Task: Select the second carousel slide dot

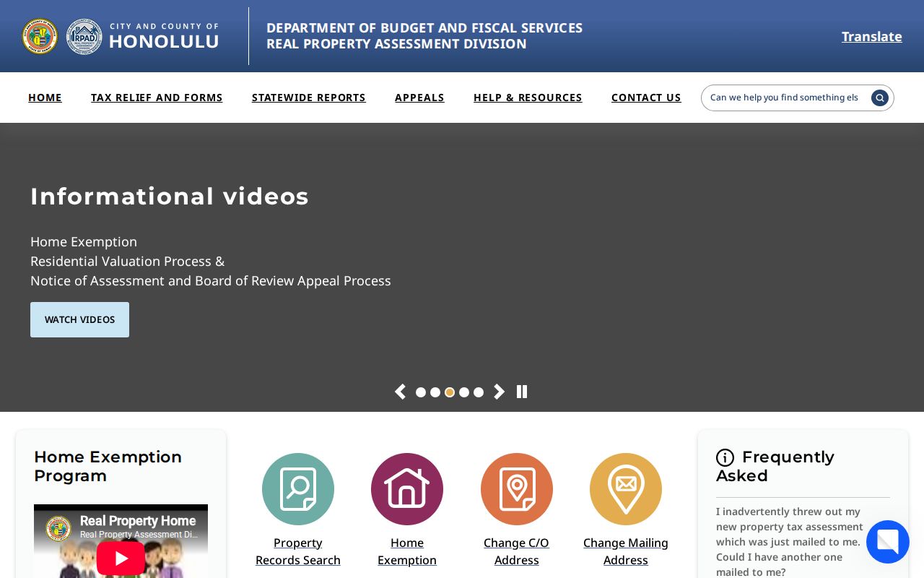Action: click(435, 392)
